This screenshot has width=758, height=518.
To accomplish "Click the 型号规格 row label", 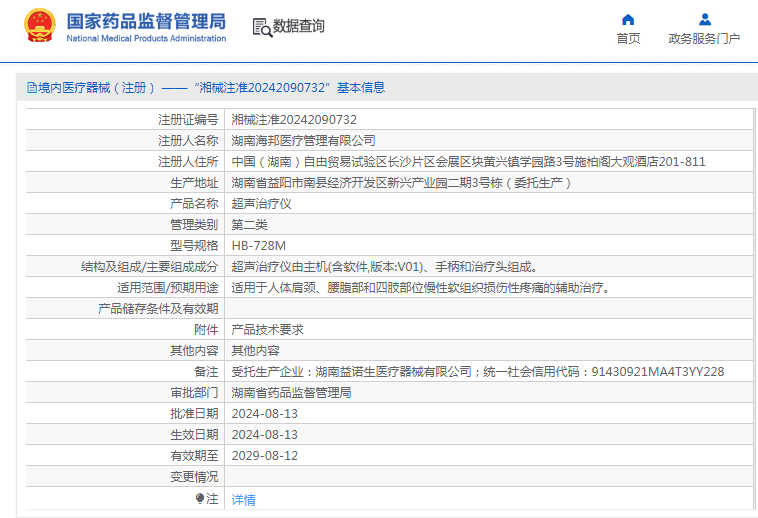I will (194, 245).
